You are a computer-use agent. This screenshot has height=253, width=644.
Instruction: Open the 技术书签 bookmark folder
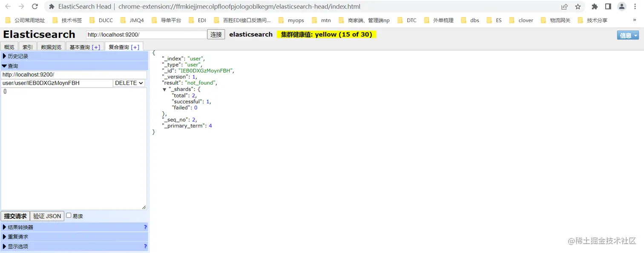click(67, 20)
